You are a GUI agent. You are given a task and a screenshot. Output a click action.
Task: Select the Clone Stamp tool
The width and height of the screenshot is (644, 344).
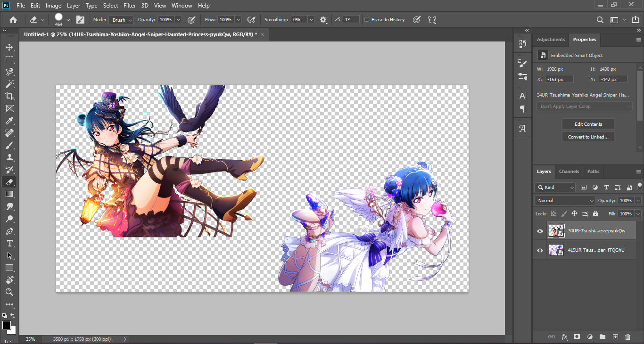coord(9,157)
